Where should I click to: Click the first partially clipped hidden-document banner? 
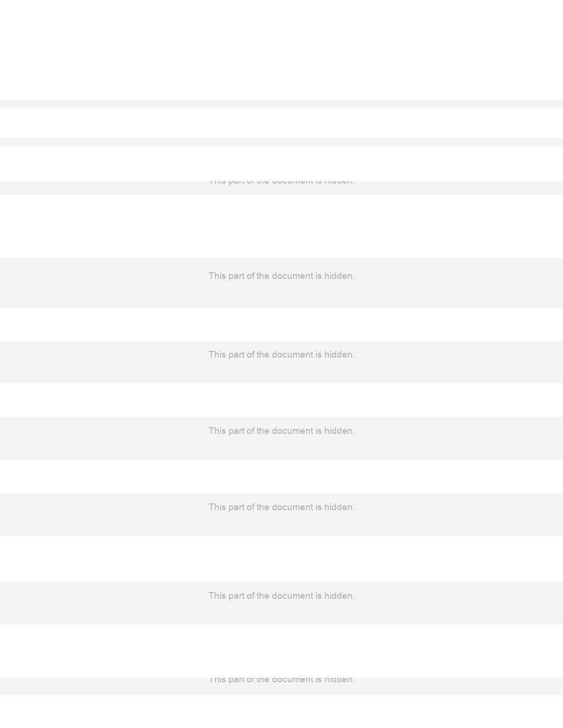(x=281, y=188)
